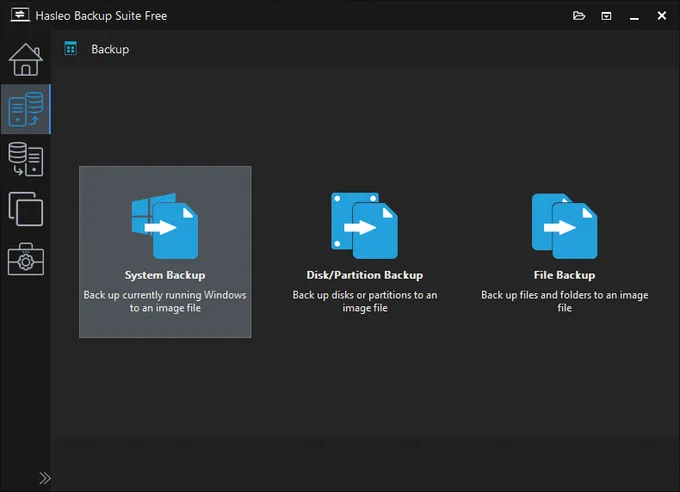Select the System Backup title
The height and width of the screenshot is (492, 680).
click(165, 275)
